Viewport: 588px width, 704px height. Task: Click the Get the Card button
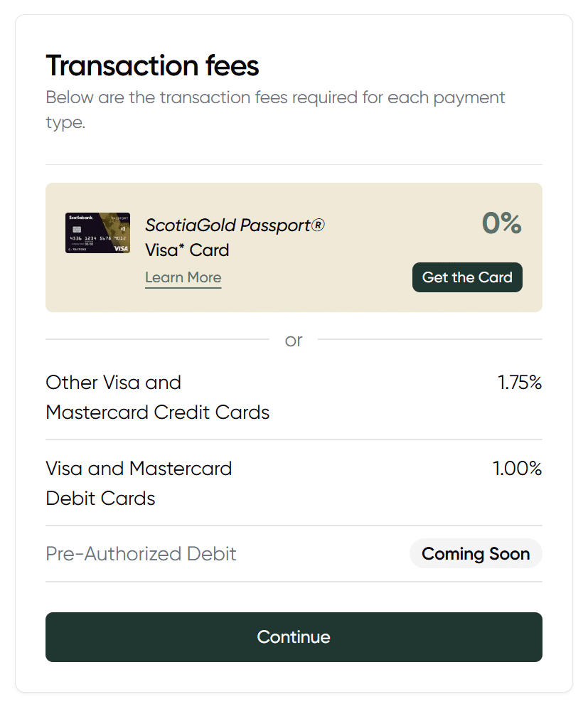point(467,277)
